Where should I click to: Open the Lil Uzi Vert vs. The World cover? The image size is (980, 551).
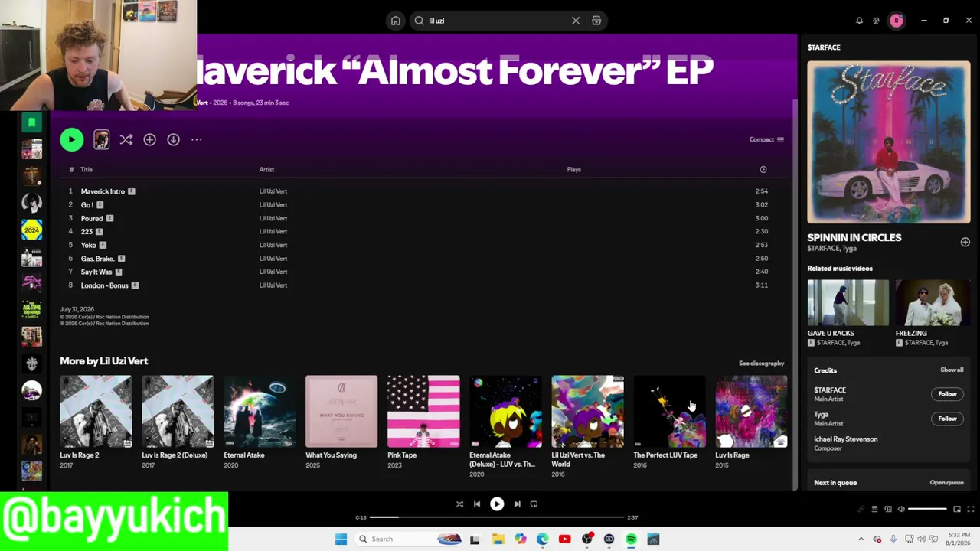coord(587,411)
